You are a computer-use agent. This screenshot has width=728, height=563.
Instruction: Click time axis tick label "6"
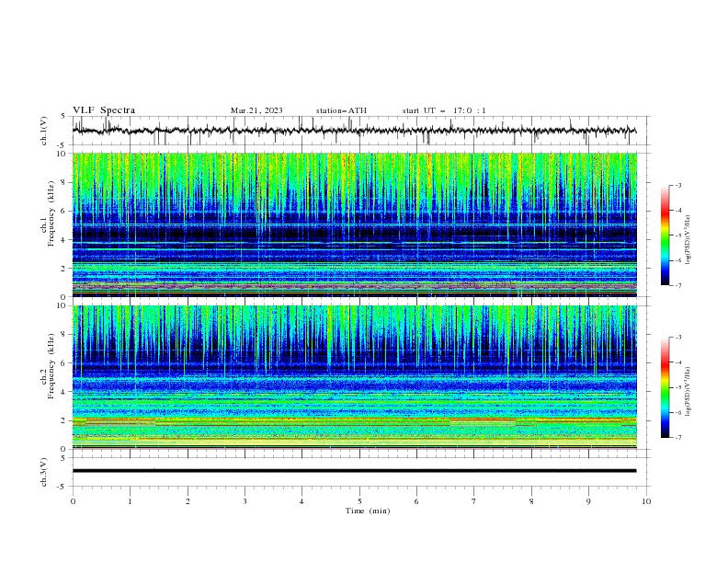416,501
